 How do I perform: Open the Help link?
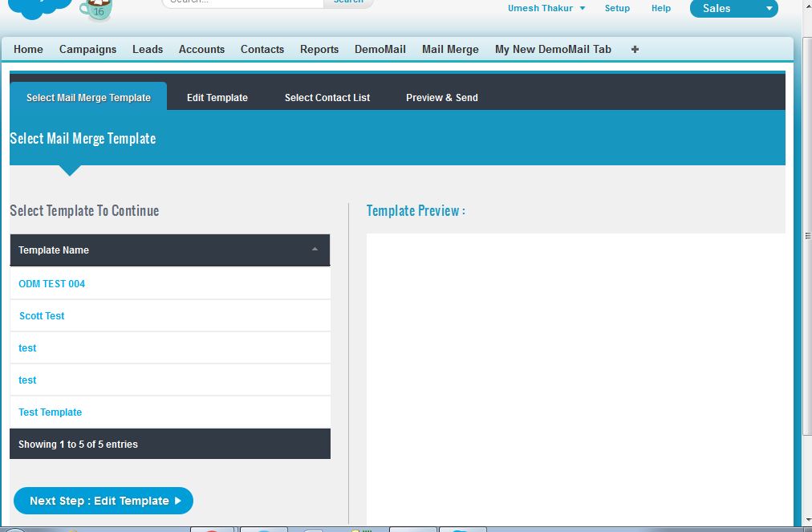coord(661,8)
